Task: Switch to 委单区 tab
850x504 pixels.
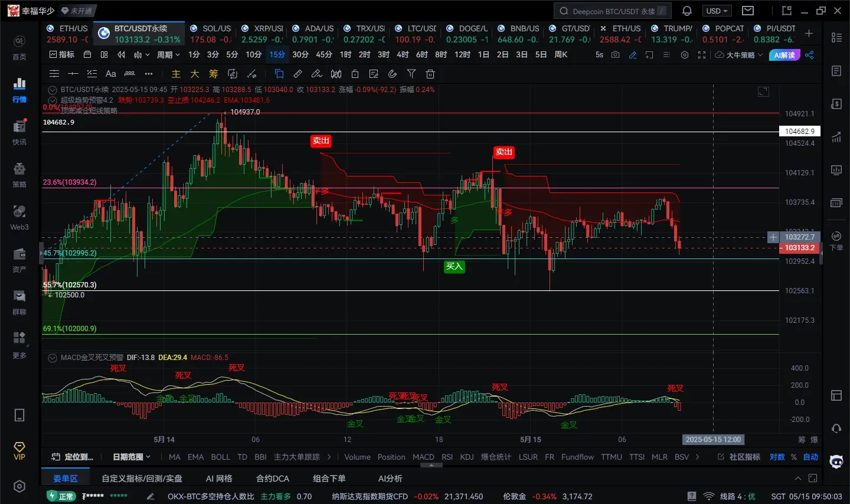Action: (x=66, y=478)
